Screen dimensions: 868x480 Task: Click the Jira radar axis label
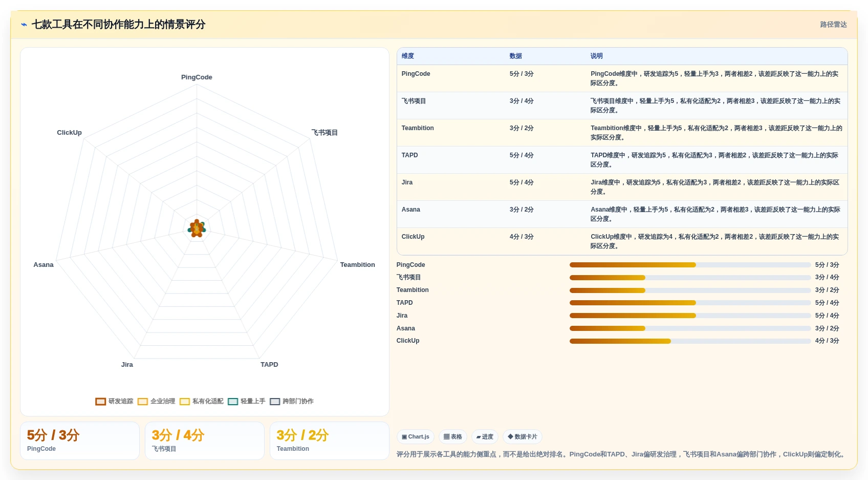[x=127, y=365]
